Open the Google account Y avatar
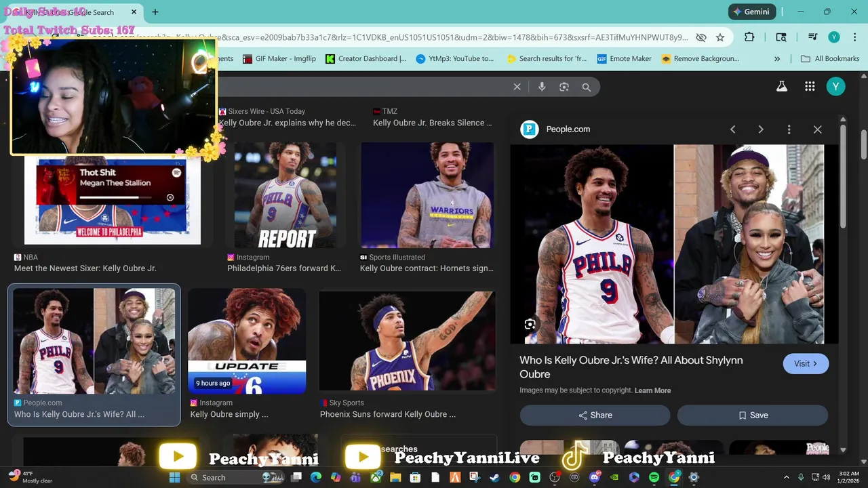 (835, 86)
